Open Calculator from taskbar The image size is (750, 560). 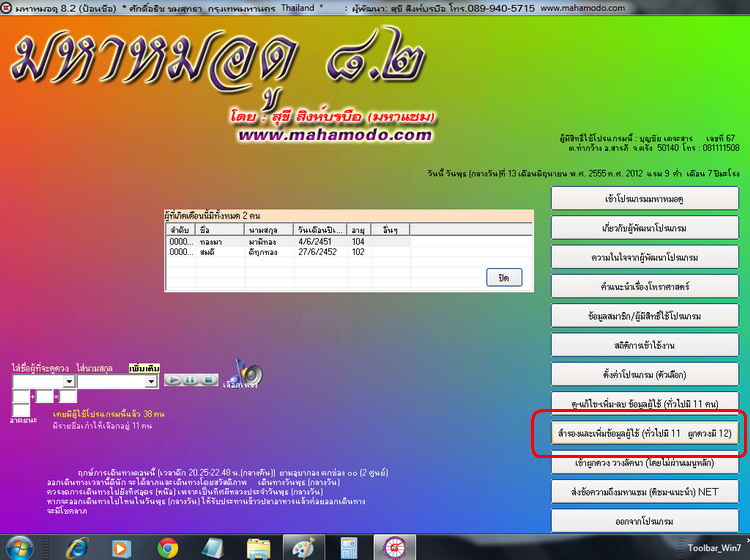pos(349,548)
